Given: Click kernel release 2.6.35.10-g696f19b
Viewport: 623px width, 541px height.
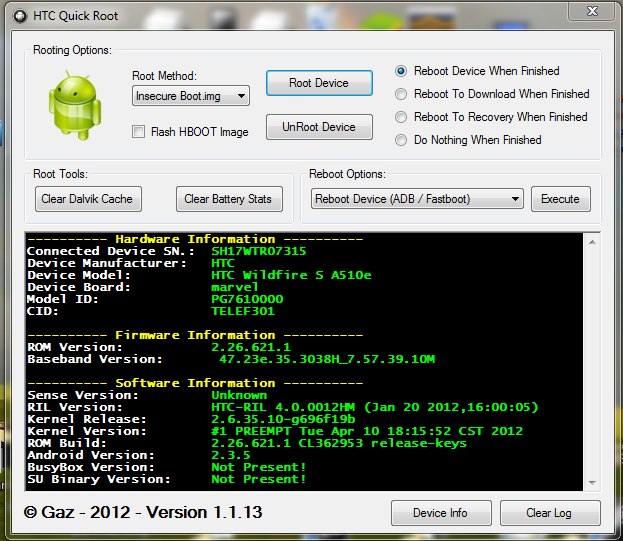Looking at the screenshot, I should pyautogui.click(x=283, y=419).
